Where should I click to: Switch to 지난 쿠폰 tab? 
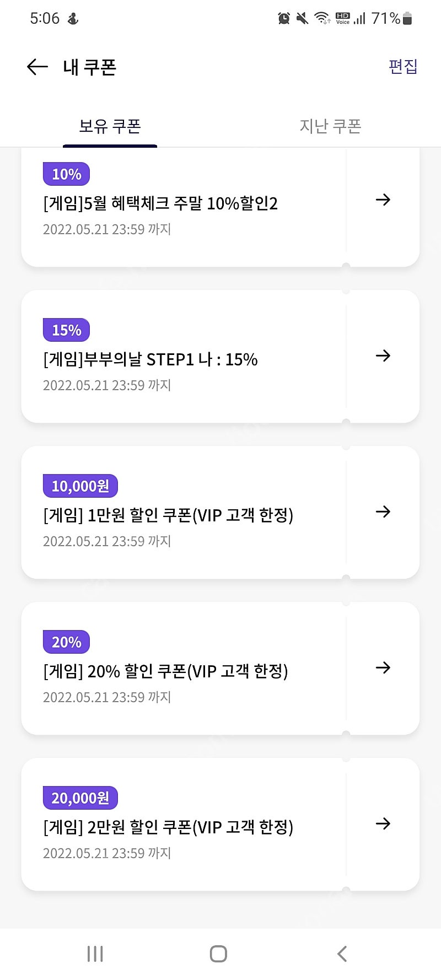330,126
